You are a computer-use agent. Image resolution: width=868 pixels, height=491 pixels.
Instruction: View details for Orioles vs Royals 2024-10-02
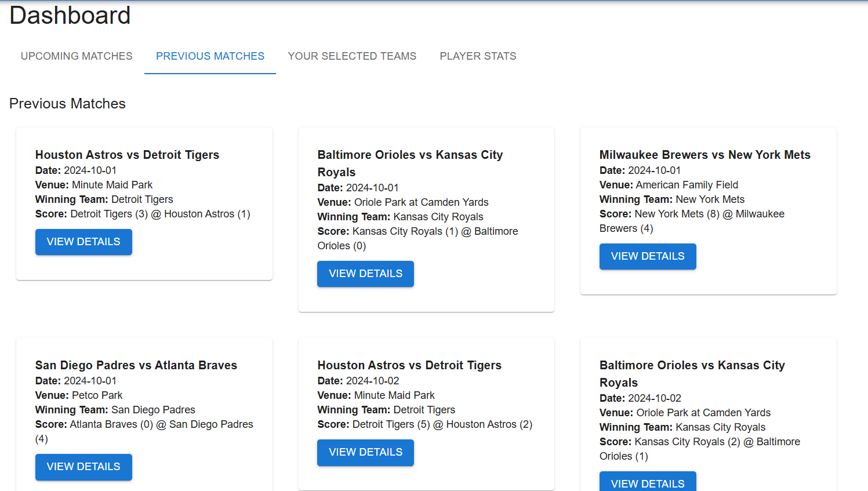point(648,482)
